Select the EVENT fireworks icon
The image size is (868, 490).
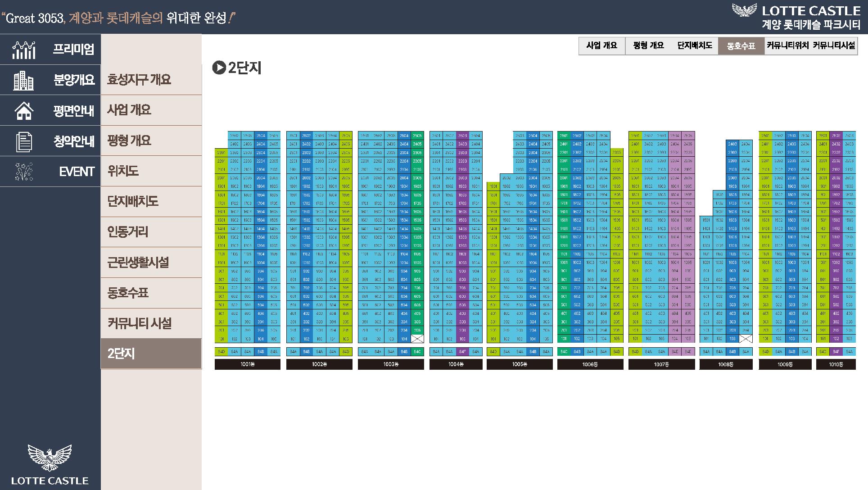pos(24,172)
